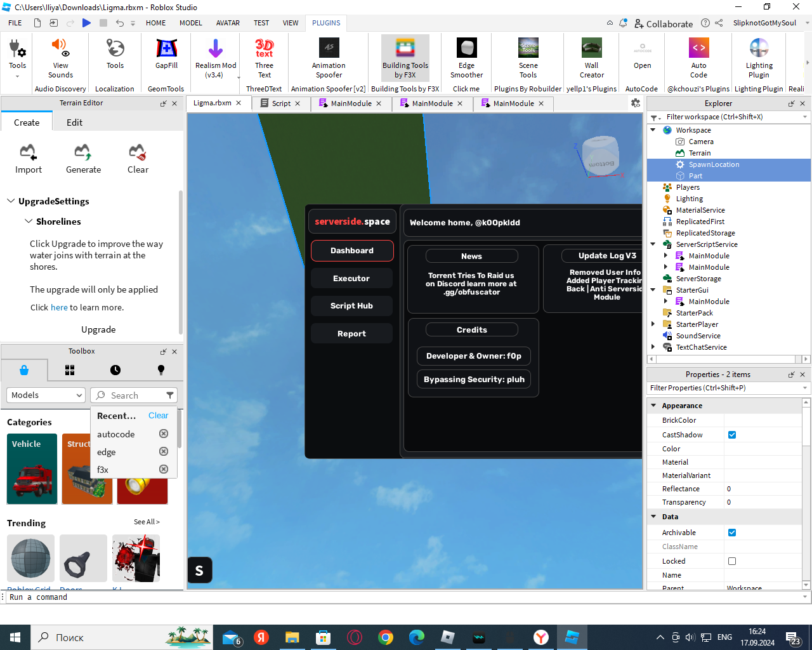Open the AutoCode Open button
This screenshot has height=650, width=812.
tap(642, 54)
